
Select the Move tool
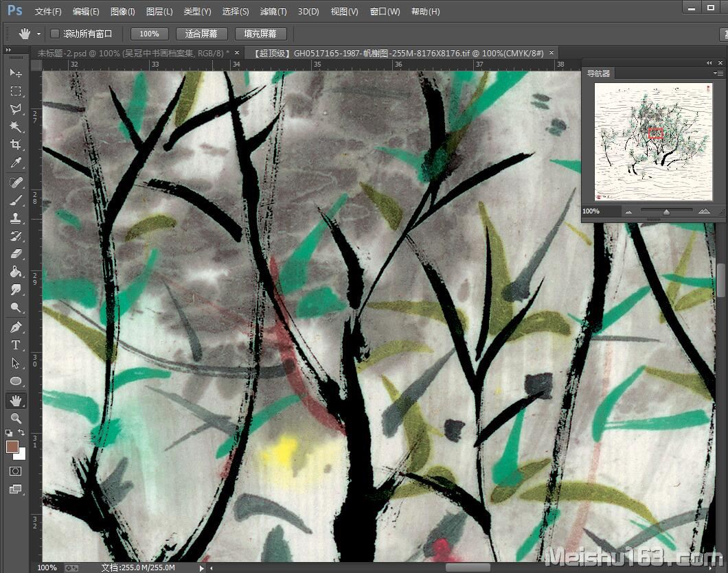(x=16, y=73)
